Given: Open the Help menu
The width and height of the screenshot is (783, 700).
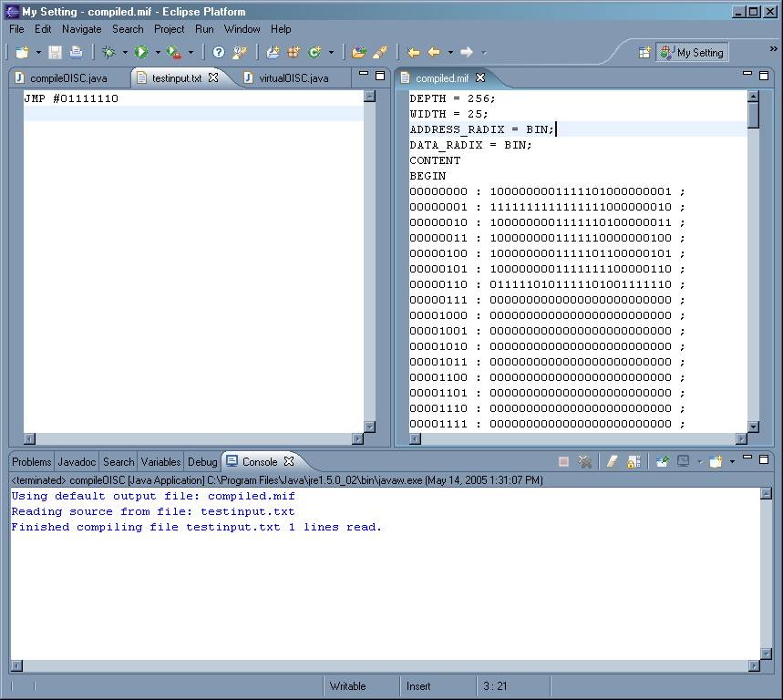Looking at the screenshot, I should pos(281,29).
